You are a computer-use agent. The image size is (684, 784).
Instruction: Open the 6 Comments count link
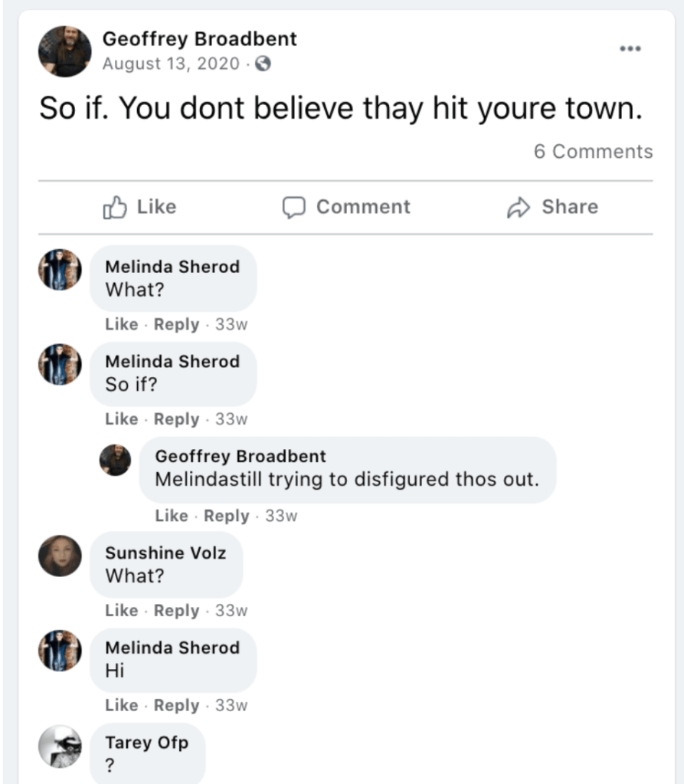[593, 152]
